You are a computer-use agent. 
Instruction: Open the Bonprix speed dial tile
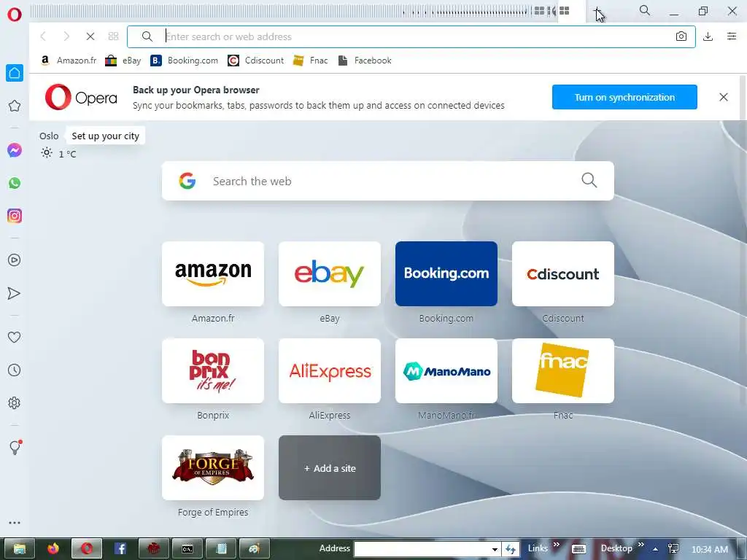coord(213,371)
